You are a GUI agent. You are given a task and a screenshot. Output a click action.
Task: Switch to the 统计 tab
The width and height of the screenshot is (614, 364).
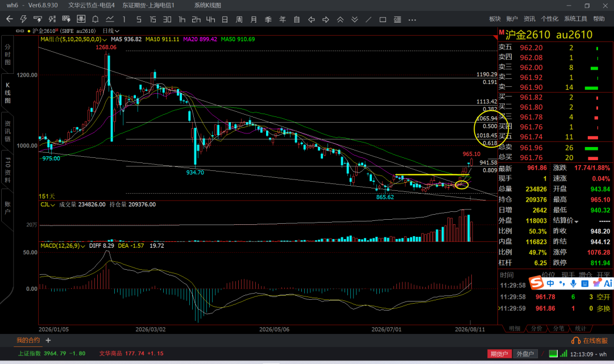pos(580,328)
